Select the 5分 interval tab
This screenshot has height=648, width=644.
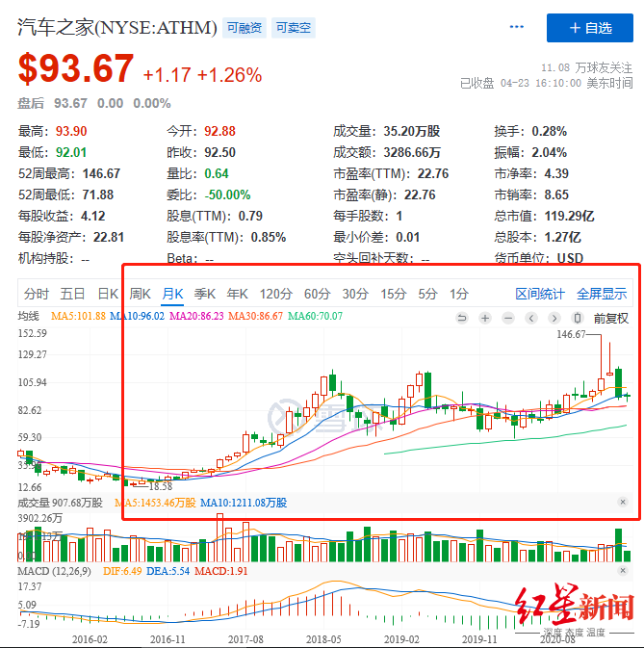pyautogui.click(x=427, y=294)
